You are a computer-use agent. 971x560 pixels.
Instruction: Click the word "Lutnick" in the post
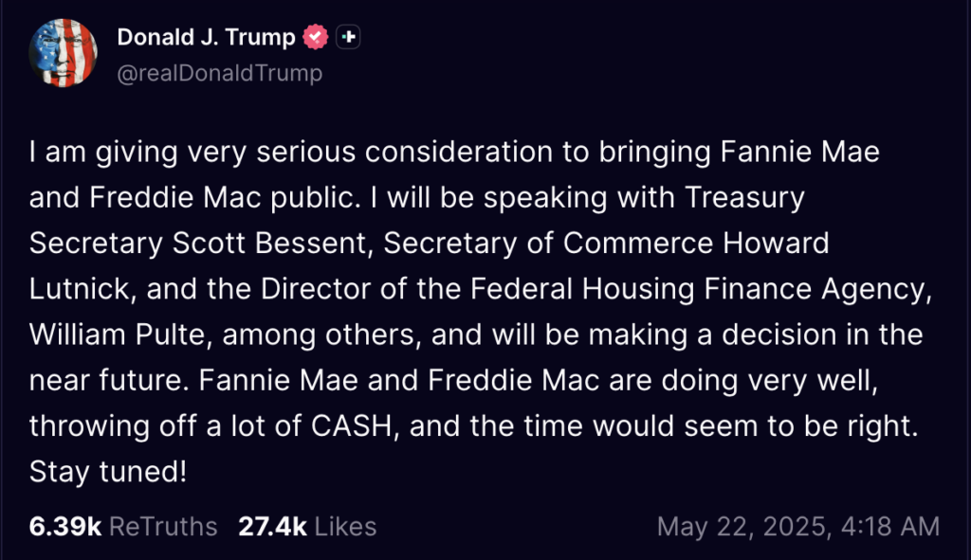coord(82,288)
